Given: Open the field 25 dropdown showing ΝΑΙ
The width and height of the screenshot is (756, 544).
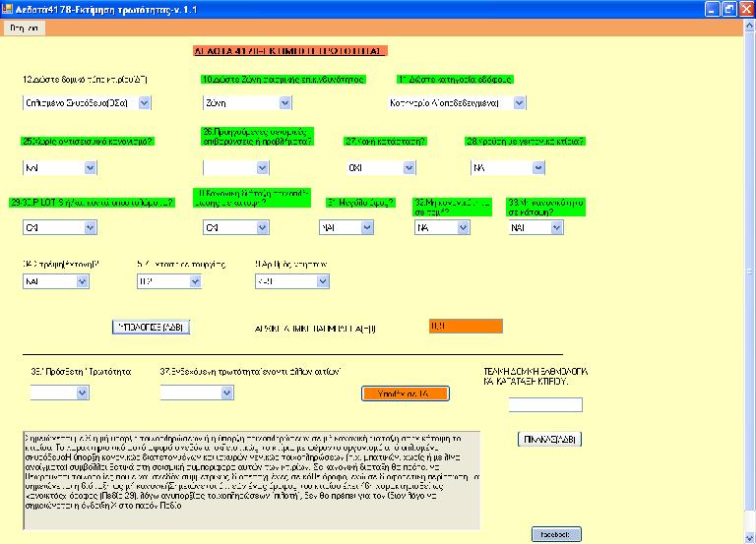Looking at the screenshot, I should (90, 168).
